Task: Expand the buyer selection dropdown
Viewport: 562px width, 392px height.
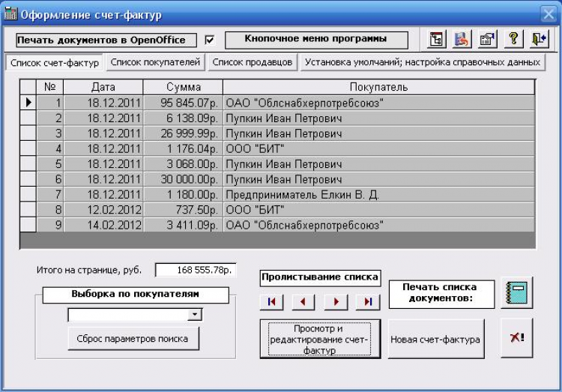Action: 195,315
